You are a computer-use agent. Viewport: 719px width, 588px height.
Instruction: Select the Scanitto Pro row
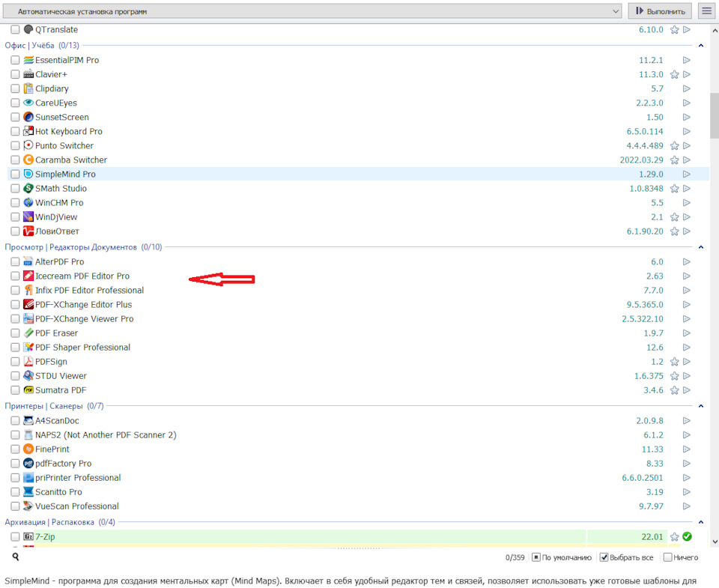tap(359, 492)
